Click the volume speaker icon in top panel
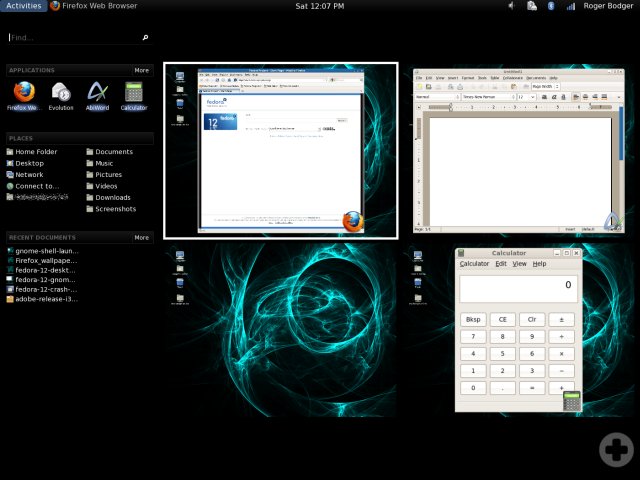Screen dimensions: 640x480 pos(511,6)
